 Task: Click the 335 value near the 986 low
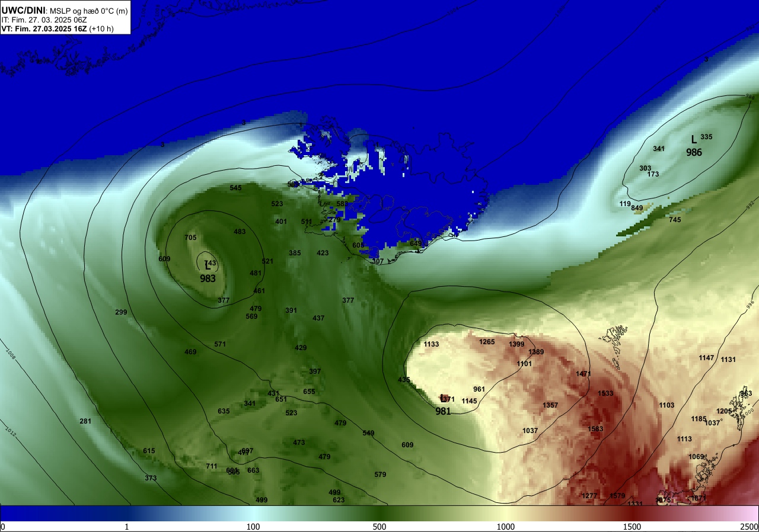pos(706,137)
